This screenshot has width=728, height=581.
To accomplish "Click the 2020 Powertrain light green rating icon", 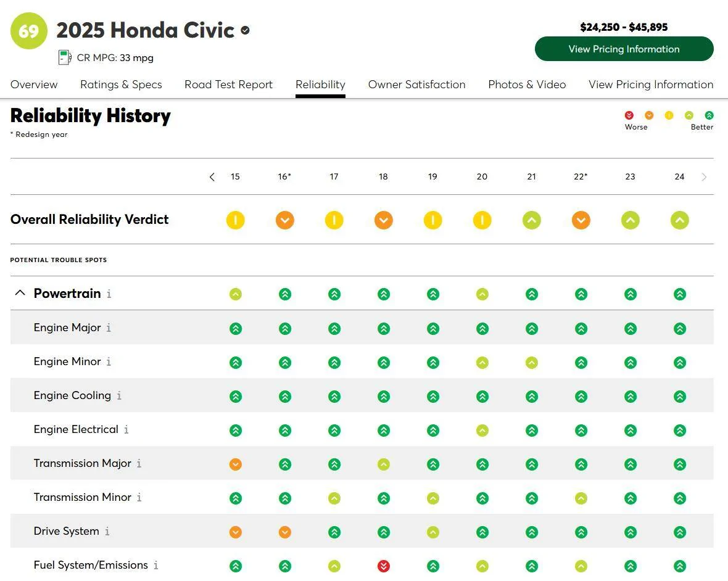I will pyautogui.click(x=482, y=294).
